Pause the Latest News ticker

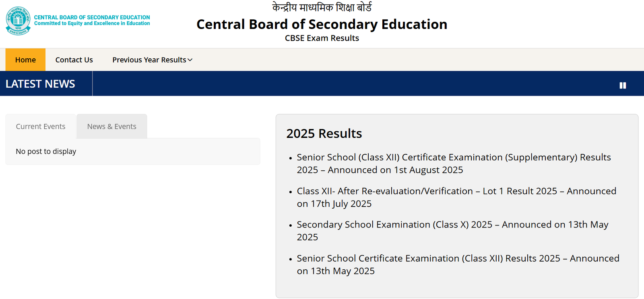tap(623, 85)
